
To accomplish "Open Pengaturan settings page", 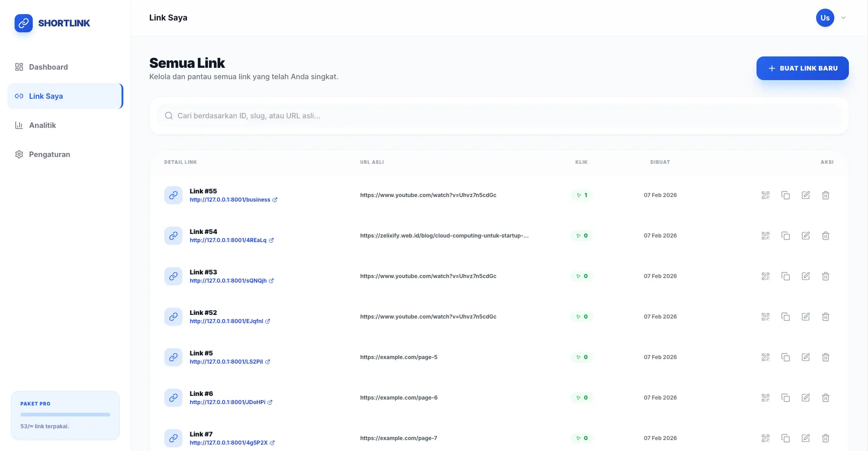I will point(49,154).
